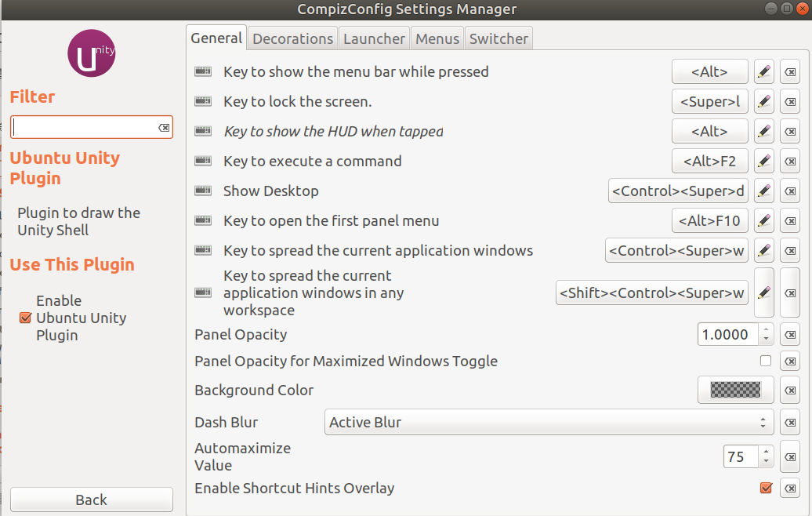Enable Panel Opacity for Maximized Windows Toggle
The image size is (812, 516).
click(766, 361)
